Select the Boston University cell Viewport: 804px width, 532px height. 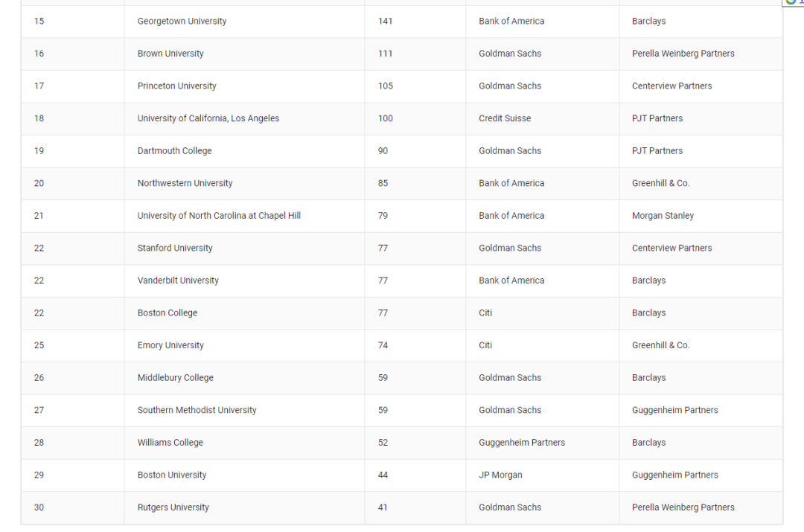coord(172,475)
